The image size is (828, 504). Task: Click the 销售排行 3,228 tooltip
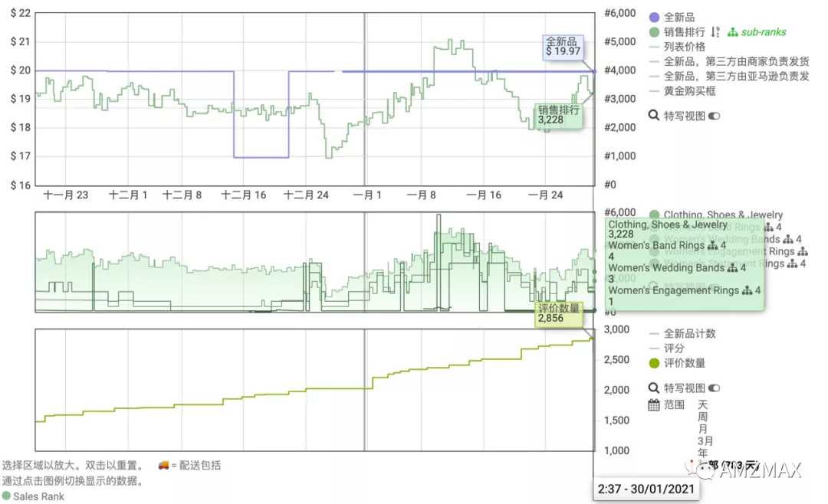(559, 115)
